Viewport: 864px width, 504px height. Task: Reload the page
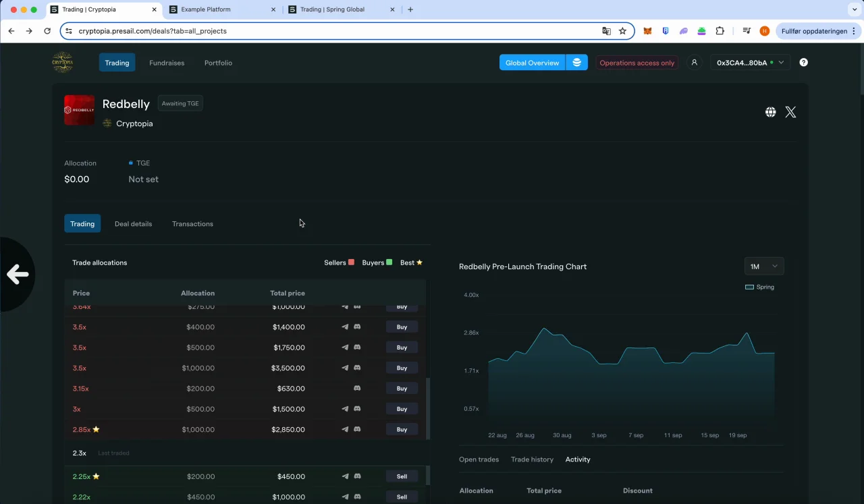[x=47, y=31]
